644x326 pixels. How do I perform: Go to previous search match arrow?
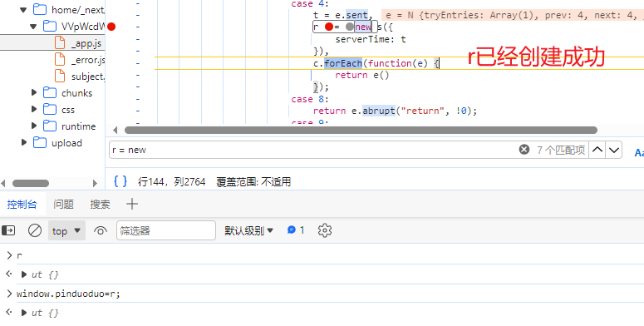597,150
